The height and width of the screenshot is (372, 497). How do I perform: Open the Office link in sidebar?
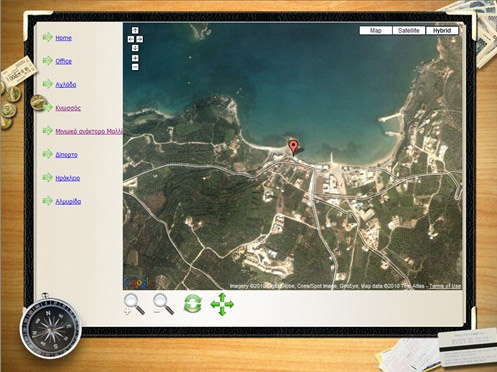coord(63,61)
